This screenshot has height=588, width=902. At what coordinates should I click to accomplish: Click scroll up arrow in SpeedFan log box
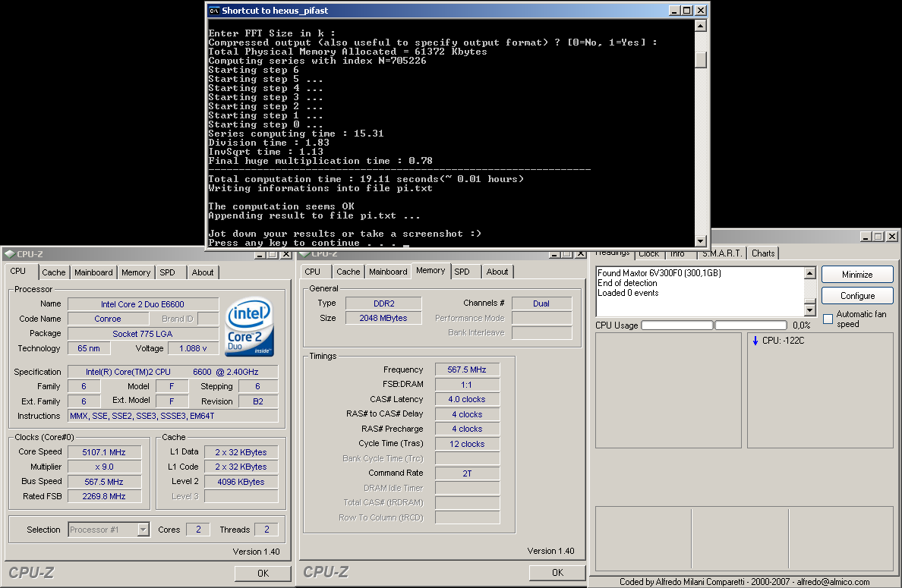[x=810, y=273]
